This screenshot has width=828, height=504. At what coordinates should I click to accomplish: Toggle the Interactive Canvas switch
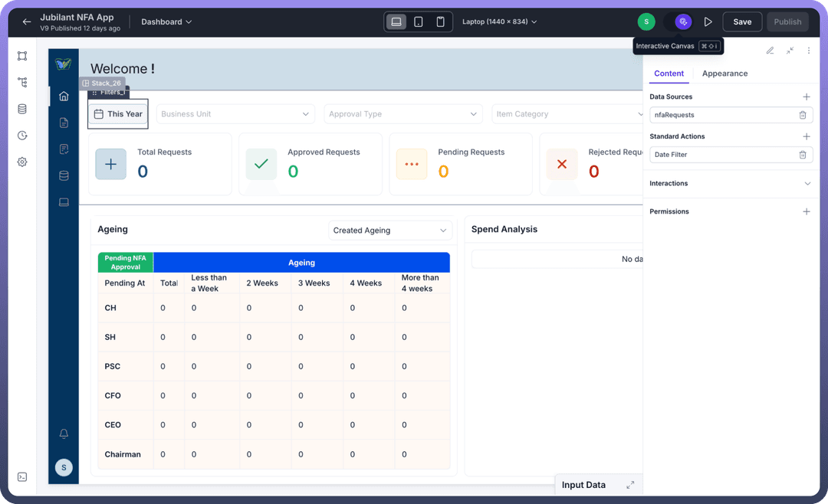[682, 22]
